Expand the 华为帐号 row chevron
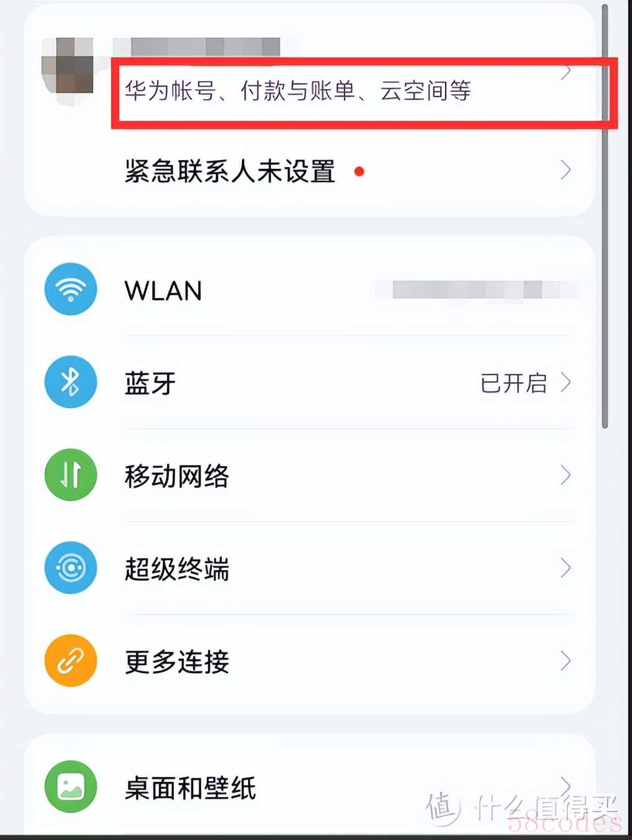Viewport: 632px width, 840px height. [x=565, y=72]
